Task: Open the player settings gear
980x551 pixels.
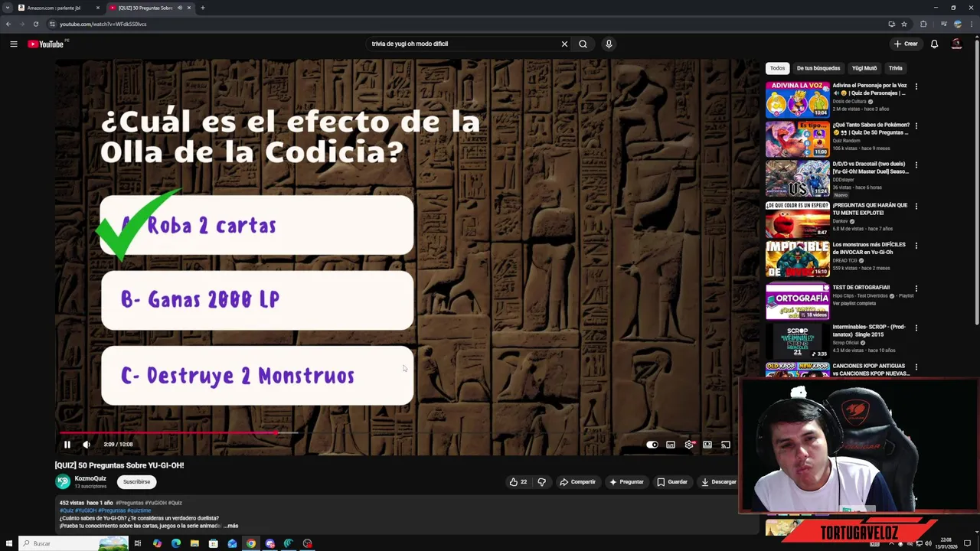Action: [689, 444]
